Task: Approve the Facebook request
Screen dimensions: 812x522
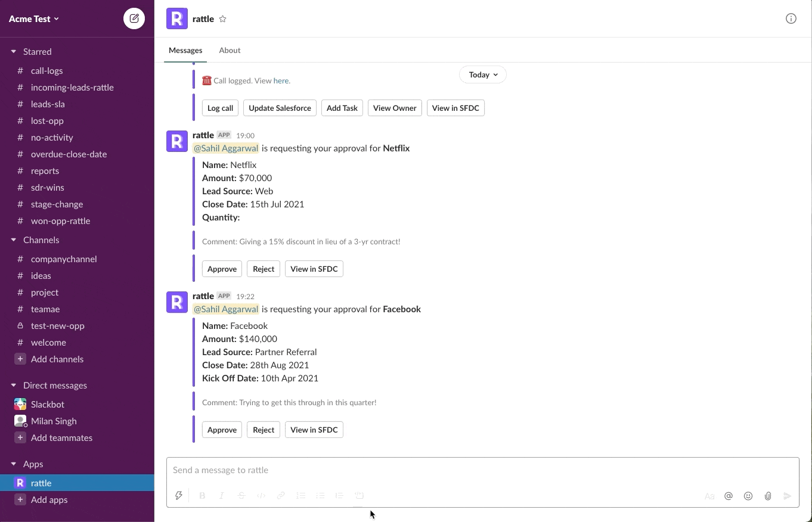Action: (x=222, y=430)
